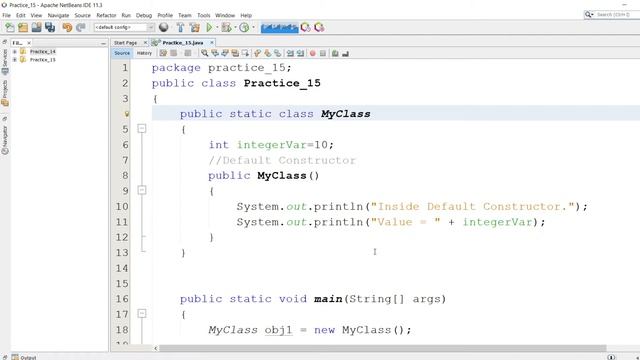Open the Navigator side panel
Screen dimensions: 640x360
click(x=5, y=139)
